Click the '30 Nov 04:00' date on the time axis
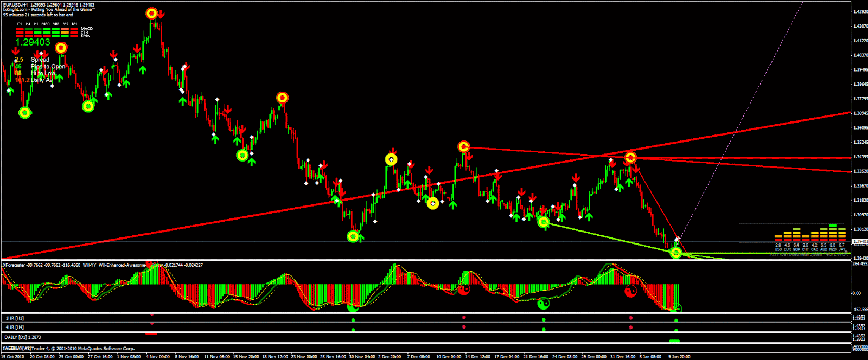The width and height of the screenshot is (868, 360). tap(362, 357)
